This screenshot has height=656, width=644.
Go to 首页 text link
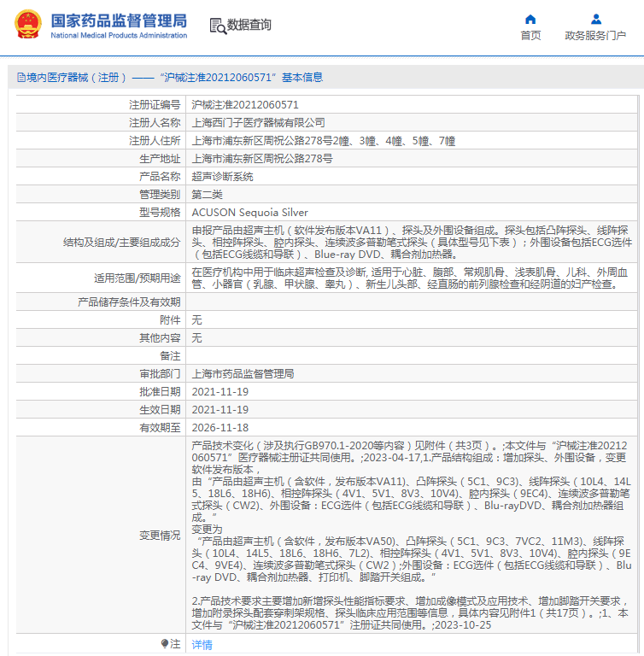coord(530,36)
